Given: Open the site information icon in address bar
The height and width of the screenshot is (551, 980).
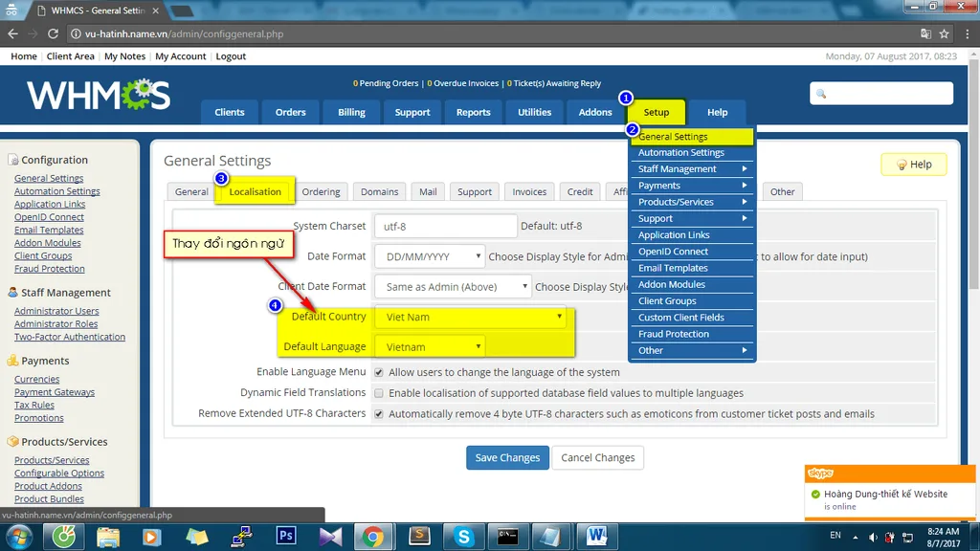Looking at the screenshot, I should pos(76,33).
